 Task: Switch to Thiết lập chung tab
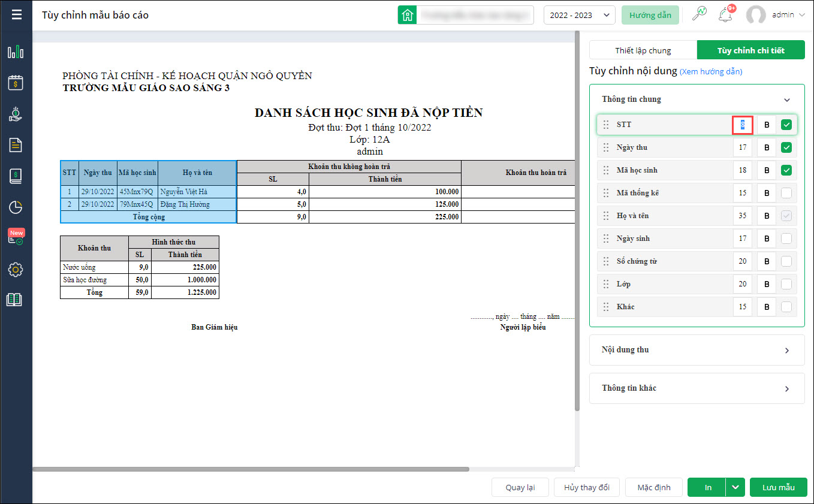(x=643, y=50)
